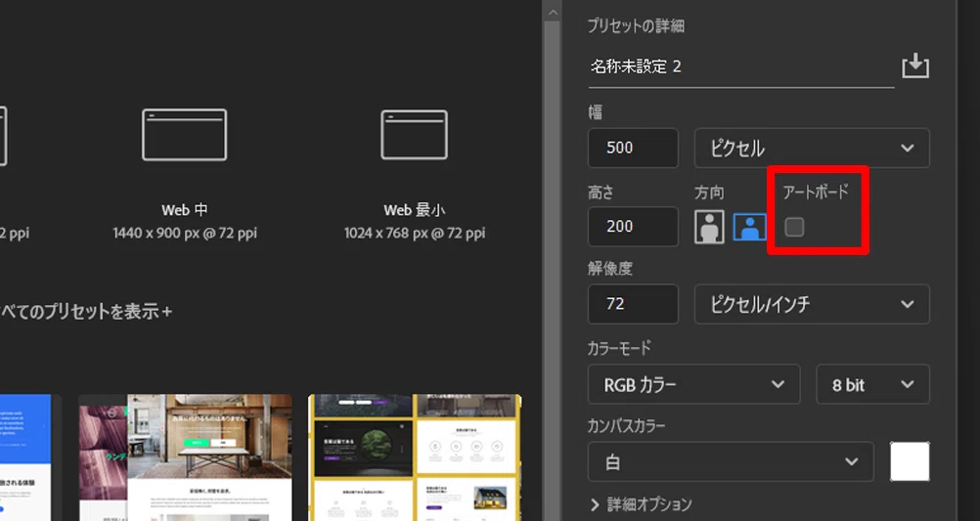The width and height of the screenshot is (980, 521).
Task: Open the ピクセル/インチ resolution unit dropdown
Action: pyautogui.click(x=812, y=304)
